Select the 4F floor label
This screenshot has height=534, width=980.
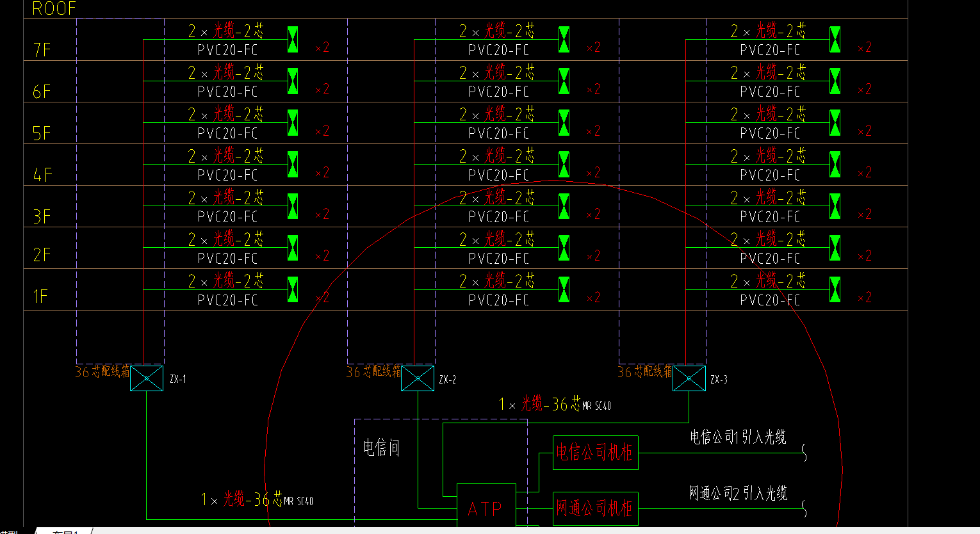[x=42, y=175]
